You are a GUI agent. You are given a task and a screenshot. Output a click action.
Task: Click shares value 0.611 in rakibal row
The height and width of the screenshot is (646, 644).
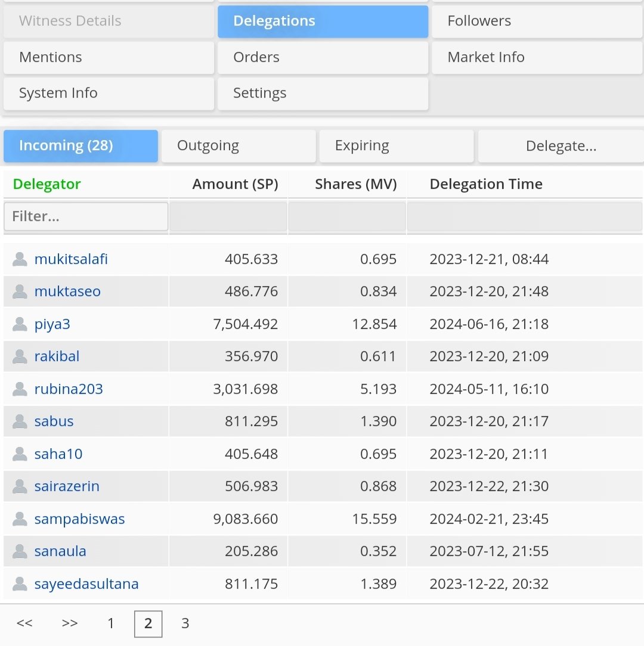(379, 356)
